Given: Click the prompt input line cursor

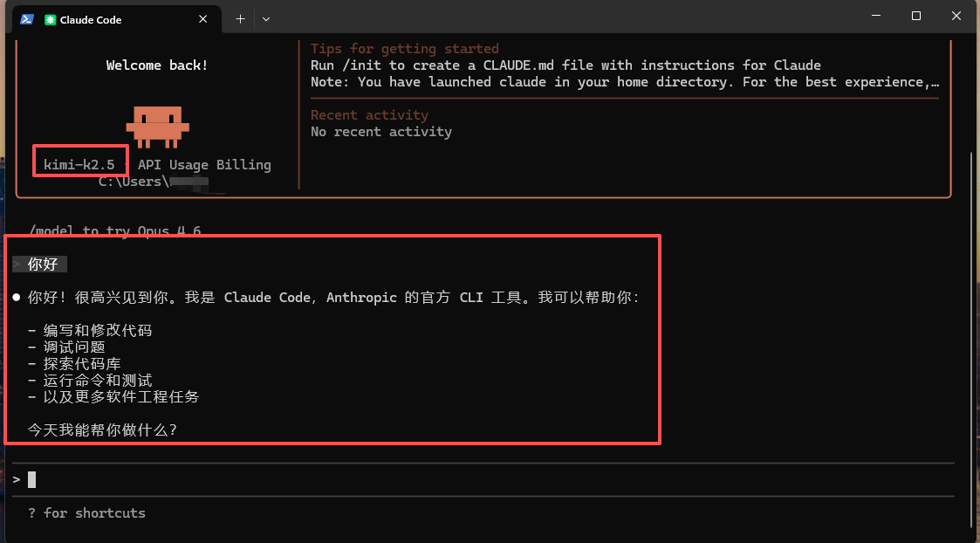Looking at the screenshot, I should 32,480.
